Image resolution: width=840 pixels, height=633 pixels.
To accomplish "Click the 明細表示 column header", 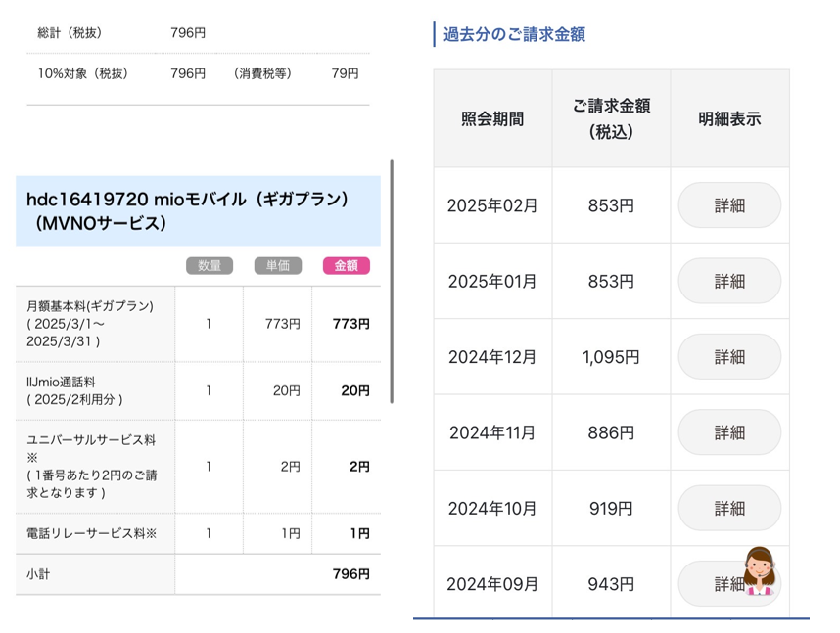I will click(x=729, y=119).
